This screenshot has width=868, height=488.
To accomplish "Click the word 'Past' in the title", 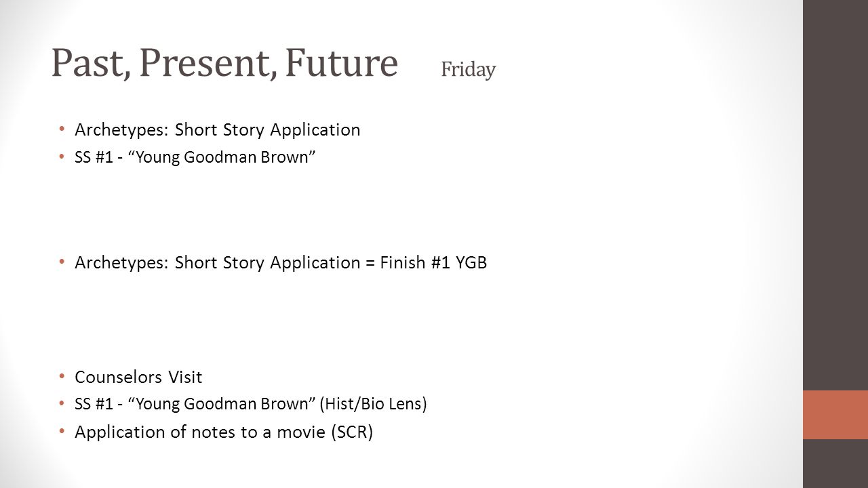I will pos(90,63).
